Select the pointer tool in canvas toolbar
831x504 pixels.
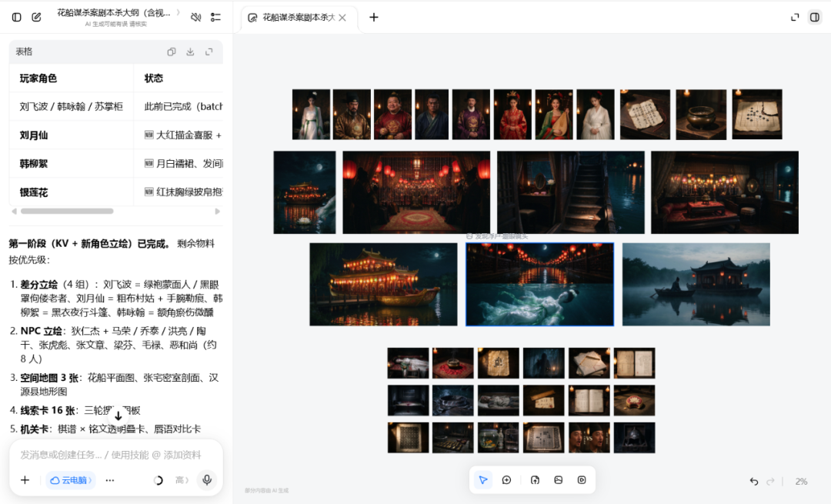click(482, 479)
